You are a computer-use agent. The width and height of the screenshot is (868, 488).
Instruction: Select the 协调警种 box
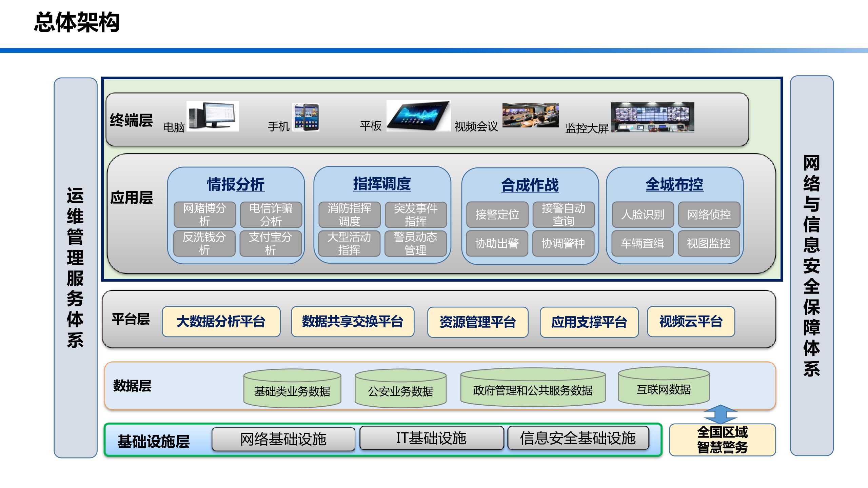pyautogui.click(x=563, y=243)
